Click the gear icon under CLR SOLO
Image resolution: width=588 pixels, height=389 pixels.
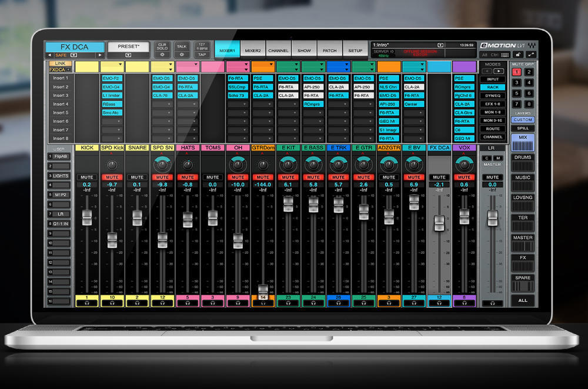coord(162,54)
